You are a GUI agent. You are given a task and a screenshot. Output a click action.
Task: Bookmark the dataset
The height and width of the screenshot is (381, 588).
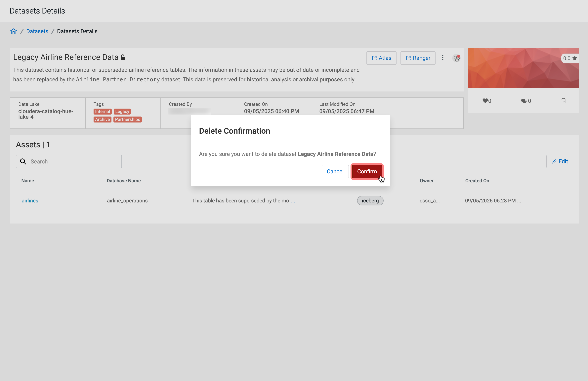tap(563, 100)
